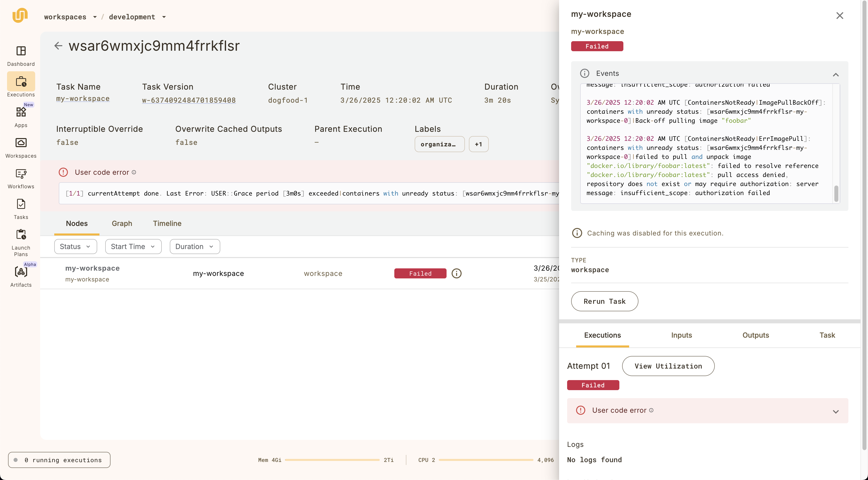
Task: Switch to the Graph tab
Action: point(122,223)
